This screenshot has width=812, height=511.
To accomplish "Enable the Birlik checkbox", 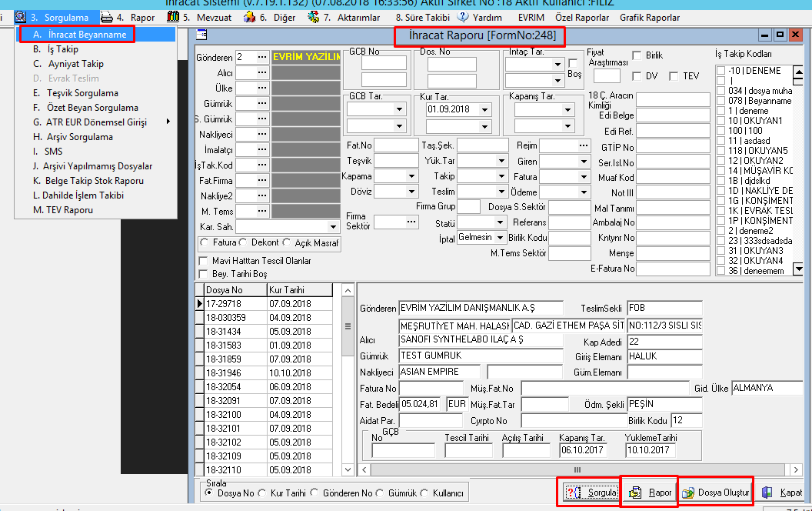I will pyautogui.click(x=637, y=55).
